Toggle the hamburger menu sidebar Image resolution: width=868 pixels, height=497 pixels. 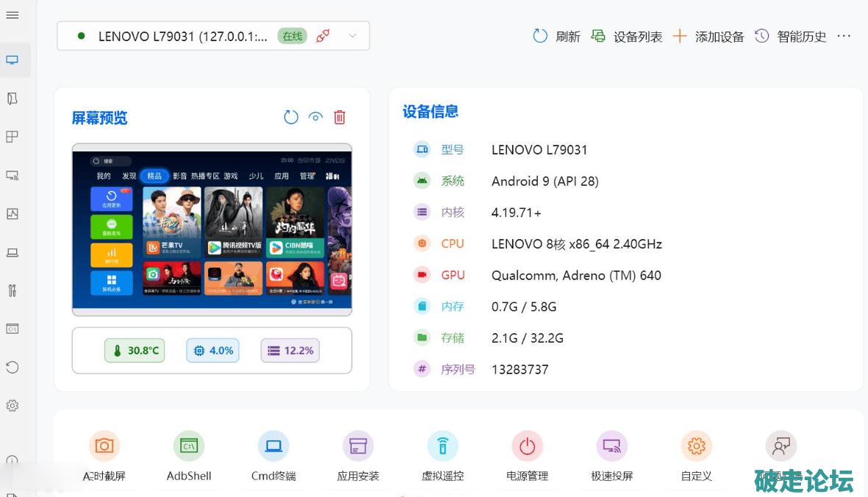tap(13, 15)
